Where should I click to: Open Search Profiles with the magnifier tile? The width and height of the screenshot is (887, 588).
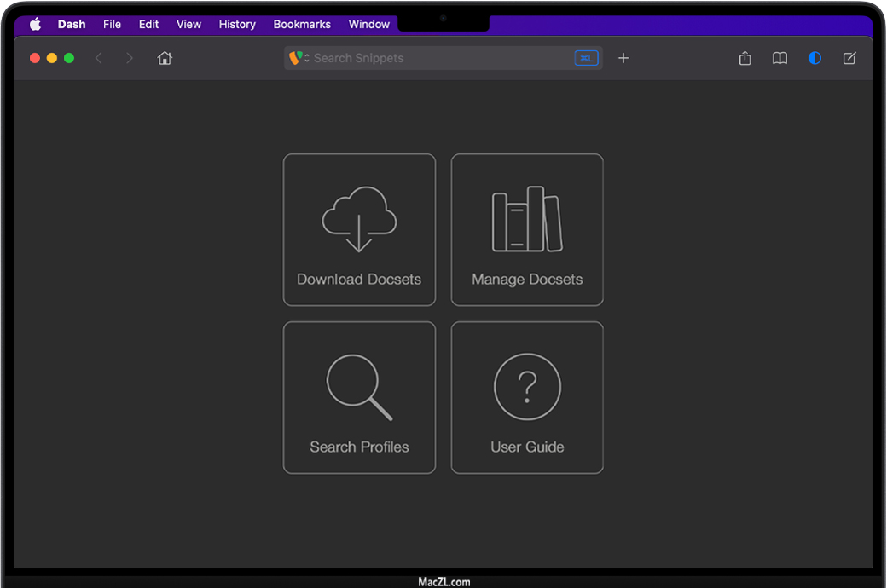(x=359, y=398)
